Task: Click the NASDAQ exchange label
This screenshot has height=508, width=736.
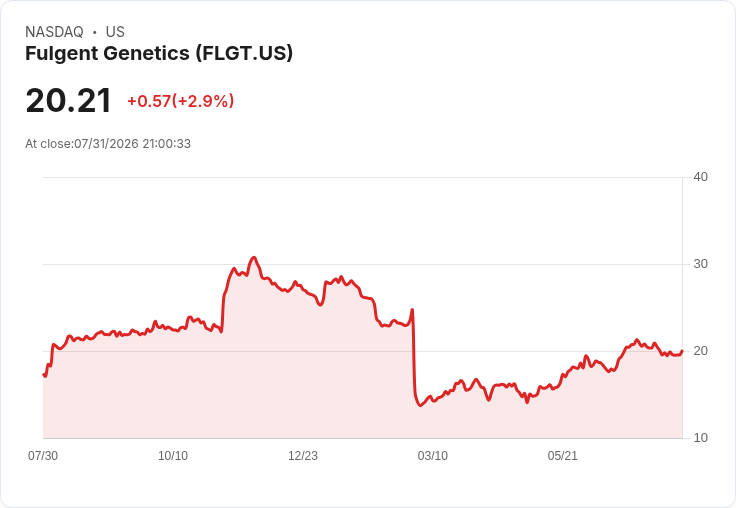Action: click(x=54, y=32)
